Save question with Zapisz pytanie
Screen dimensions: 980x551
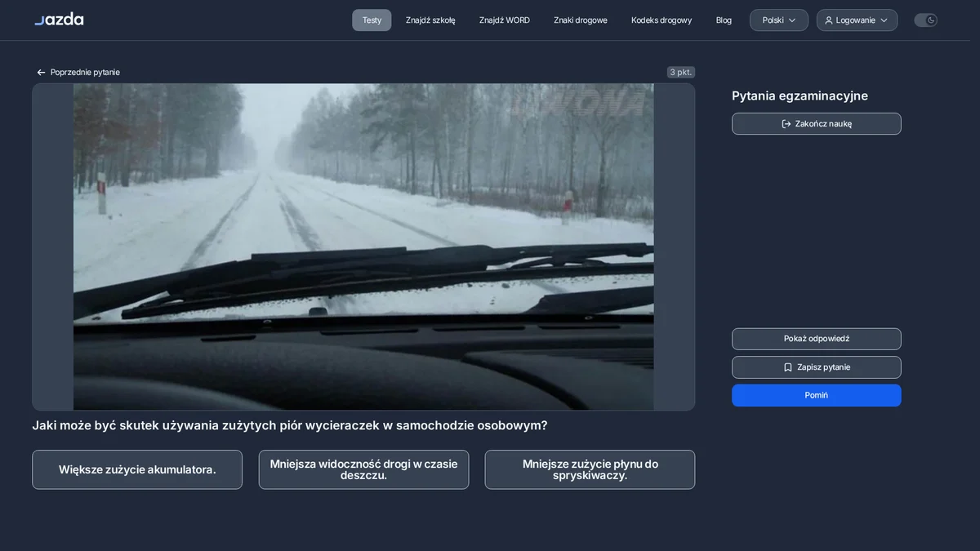click(x=817, y=367)
